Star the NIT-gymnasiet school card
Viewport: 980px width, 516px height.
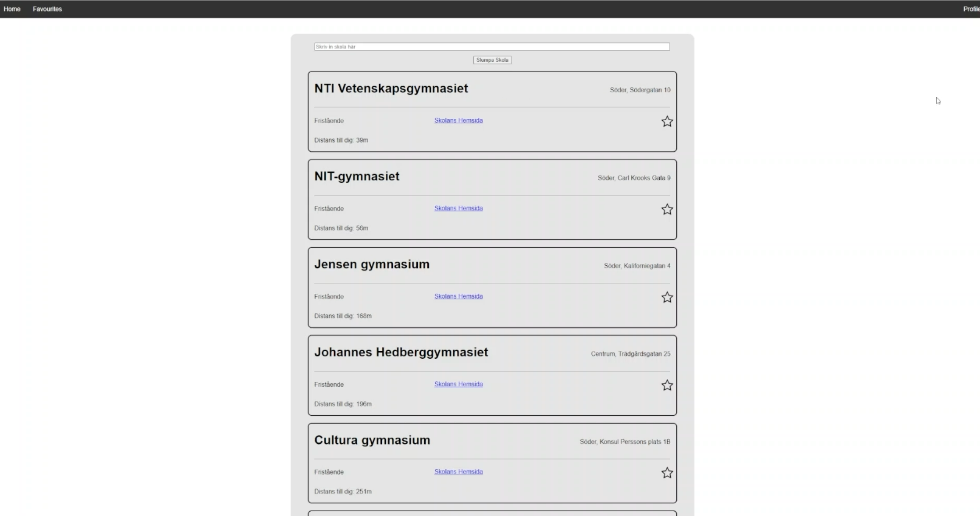click(x=667, y=209)
